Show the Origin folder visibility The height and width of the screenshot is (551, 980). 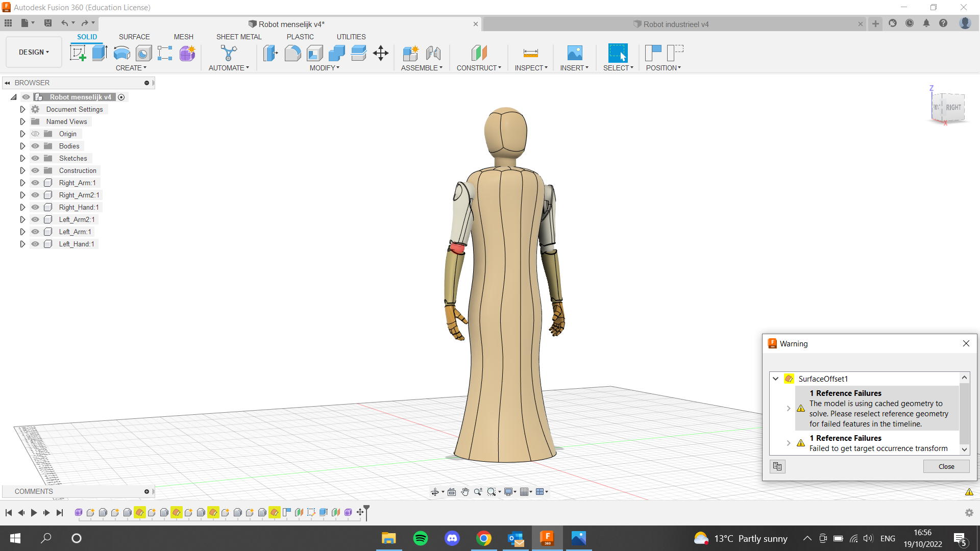point(35,134)
